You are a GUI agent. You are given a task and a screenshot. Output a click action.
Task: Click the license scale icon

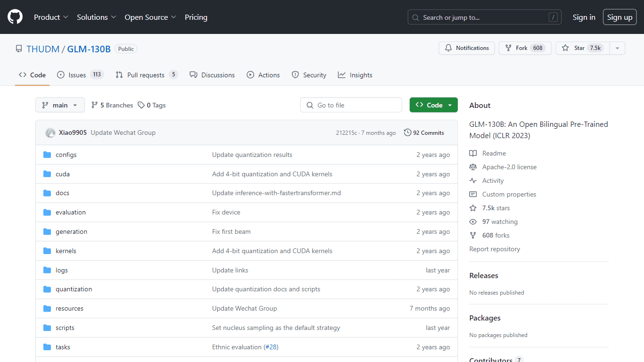[x=473, y=167]
